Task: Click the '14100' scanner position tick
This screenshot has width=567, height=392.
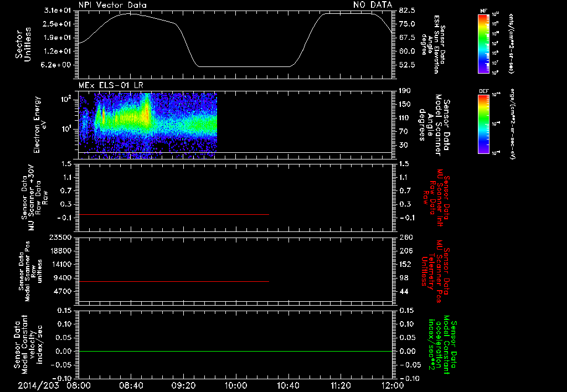Action: 60,264
